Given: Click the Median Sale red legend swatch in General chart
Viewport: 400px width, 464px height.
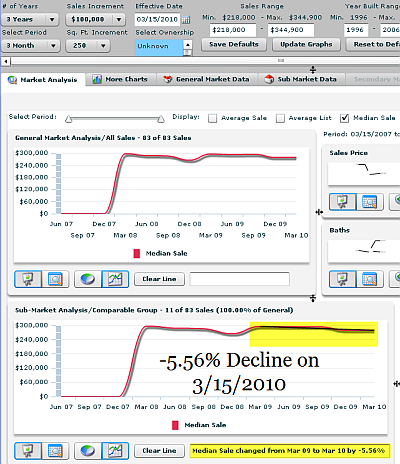Looking at the screenshot, I should coord(137,254).
